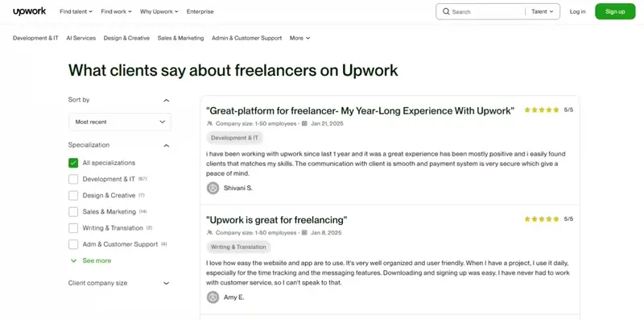Click star rating of Upwork is great review
644x320 pixels.
pyautogui.click(x=542, y=218)
